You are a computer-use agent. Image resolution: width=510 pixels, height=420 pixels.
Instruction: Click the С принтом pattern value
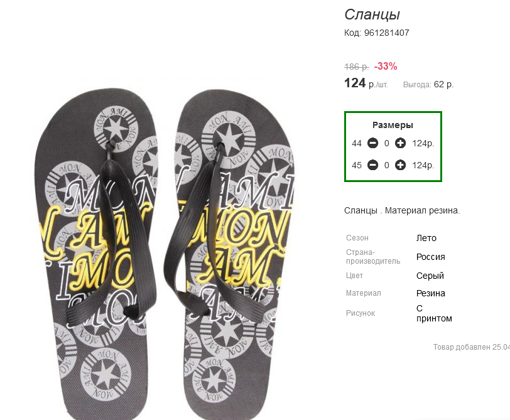tap(434, 313)
